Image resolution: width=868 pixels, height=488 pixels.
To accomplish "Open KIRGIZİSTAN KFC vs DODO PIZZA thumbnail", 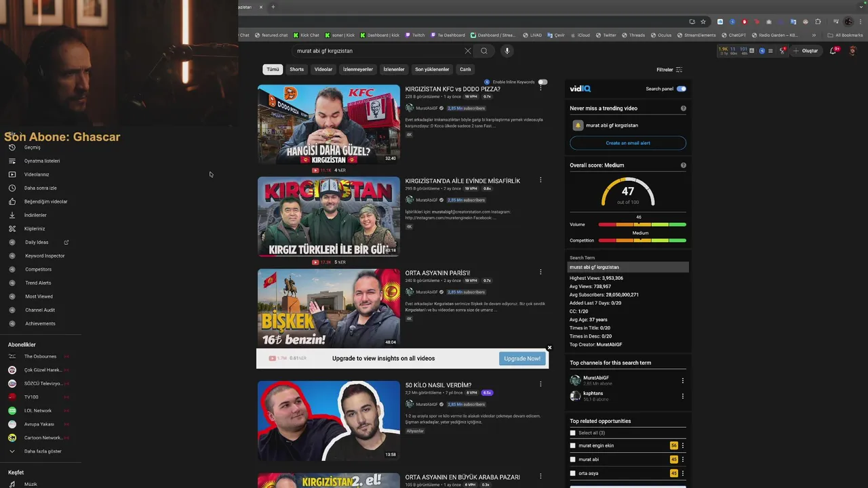I will (329, 124).
